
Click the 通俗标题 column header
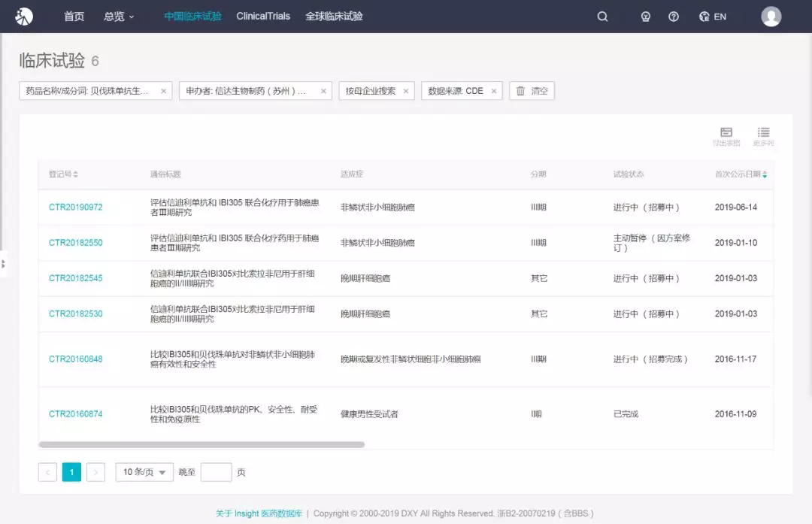[x=165, y=174]
